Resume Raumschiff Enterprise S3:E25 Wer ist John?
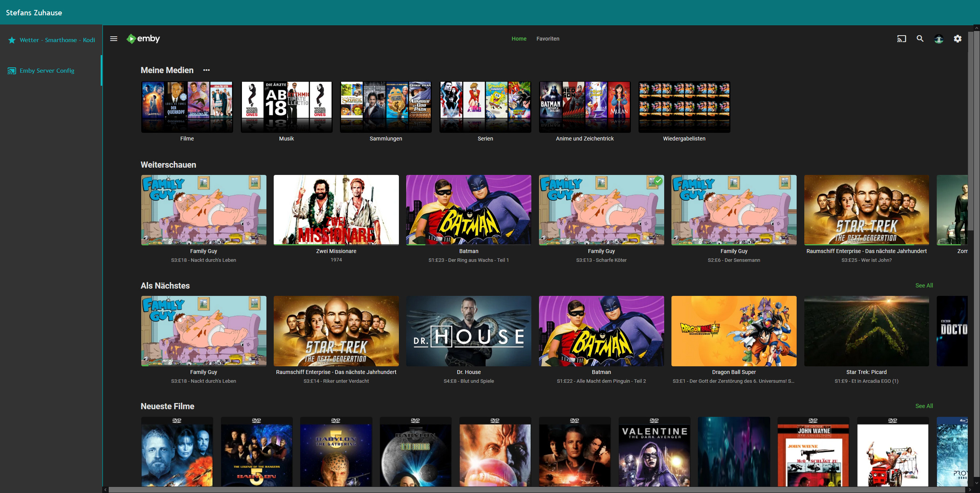 click(867, 210)
